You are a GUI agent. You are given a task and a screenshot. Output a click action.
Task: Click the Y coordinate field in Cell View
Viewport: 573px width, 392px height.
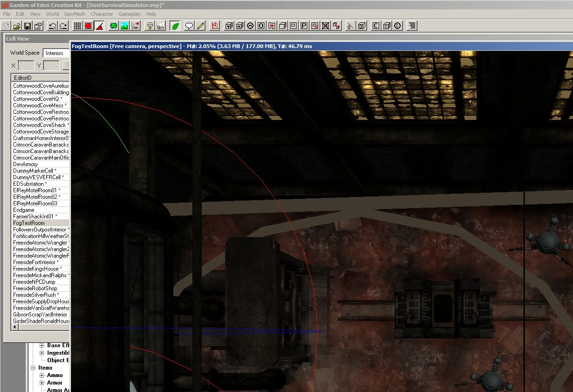[51, 66]
